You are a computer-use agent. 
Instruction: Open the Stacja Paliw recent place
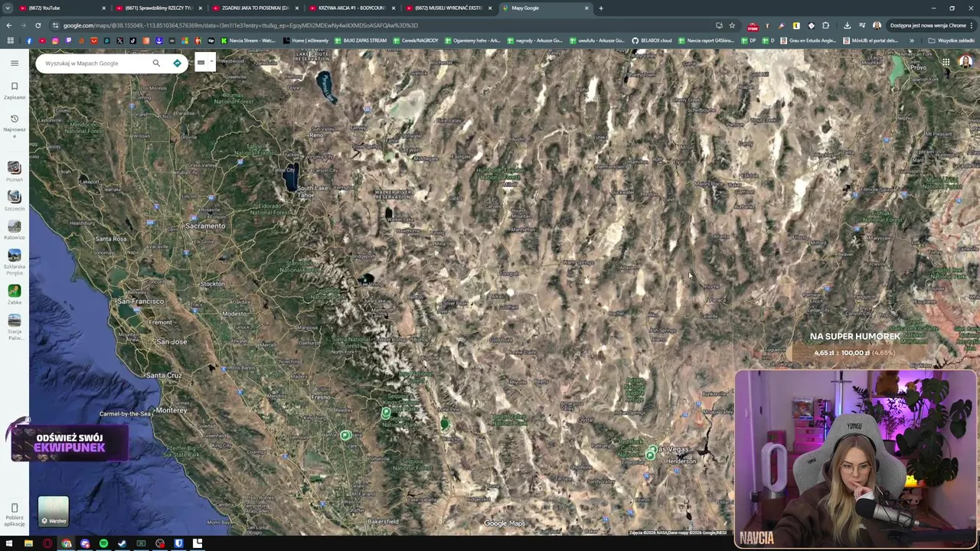point(15,327)
